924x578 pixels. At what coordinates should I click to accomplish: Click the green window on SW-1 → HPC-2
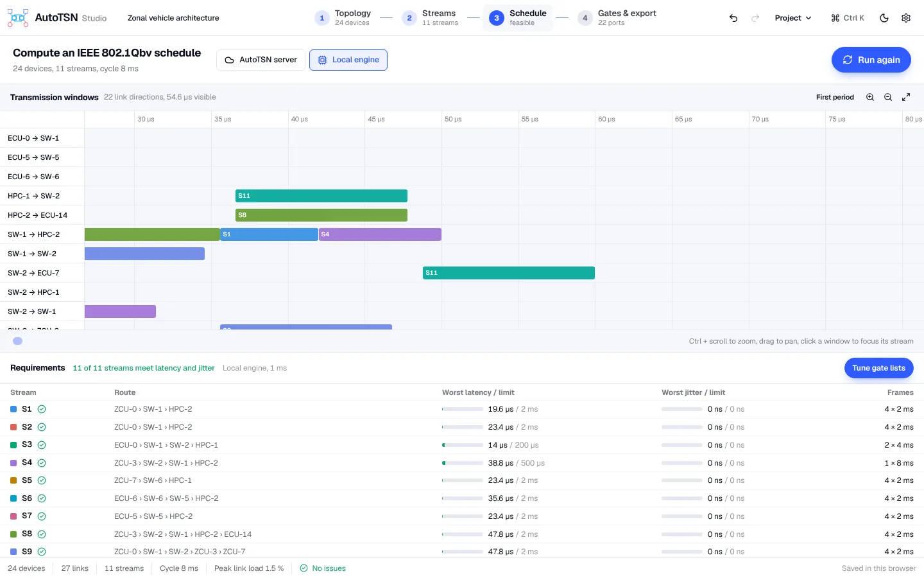coord(152,234)
